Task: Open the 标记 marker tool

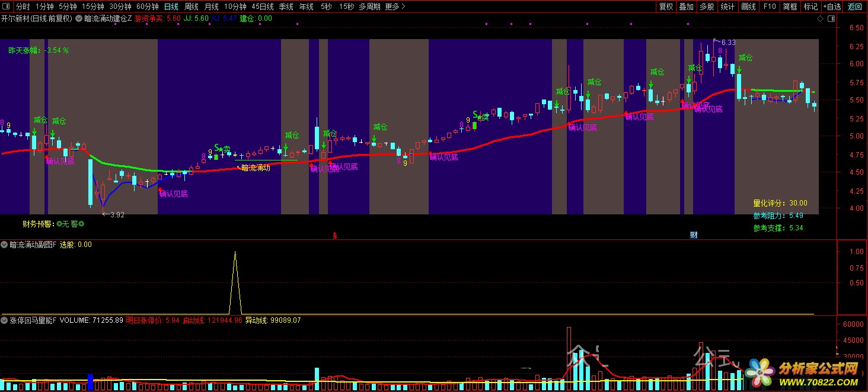Action: pos(810,7)
